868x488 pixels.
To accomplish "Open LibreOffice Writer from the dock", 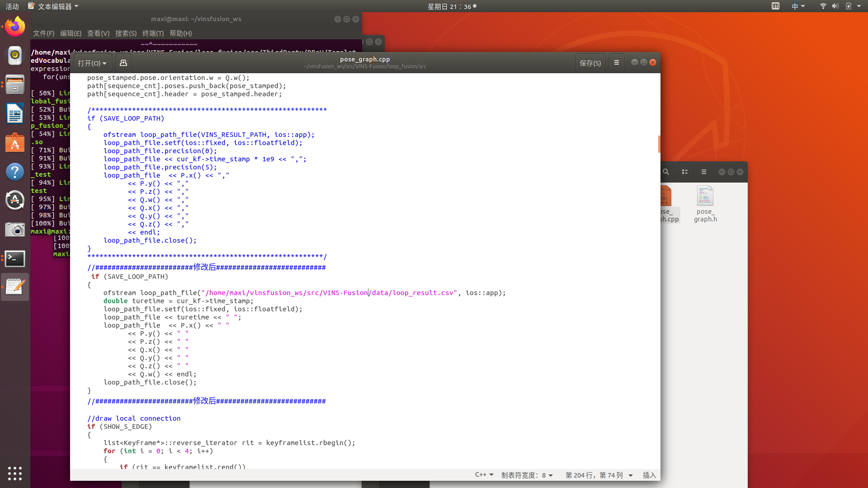I will (15, 113).
